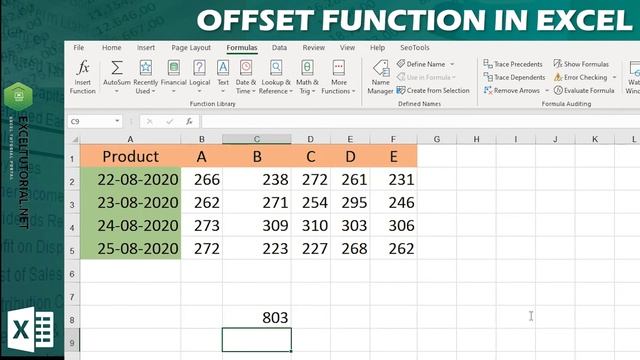
Task: Open Recently Used functions icon
Action: (x=146, y=68)
